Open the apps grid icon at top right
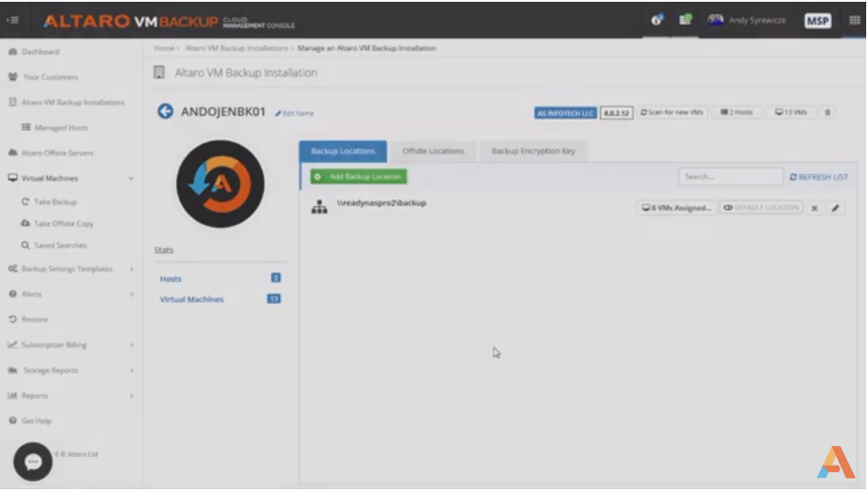The height and width of the screenshot is (491, 868). click(x=854, y=21)
